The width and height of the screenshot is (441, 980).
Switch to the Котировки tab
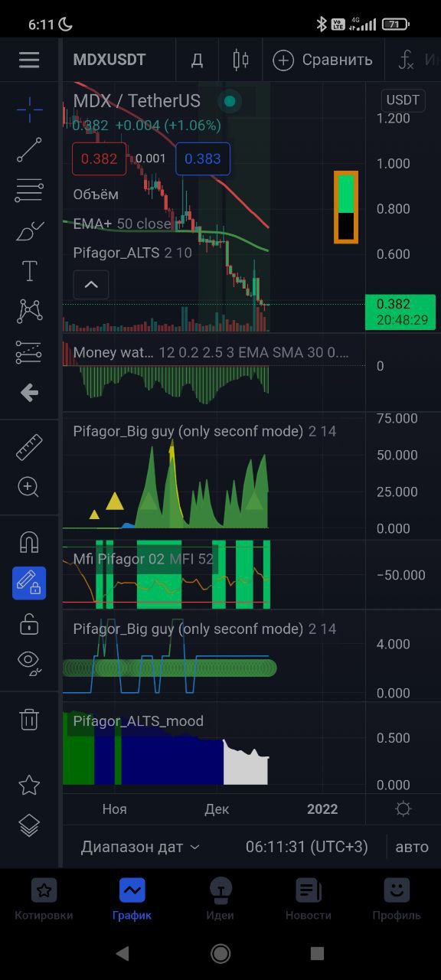tap(44, 899)
